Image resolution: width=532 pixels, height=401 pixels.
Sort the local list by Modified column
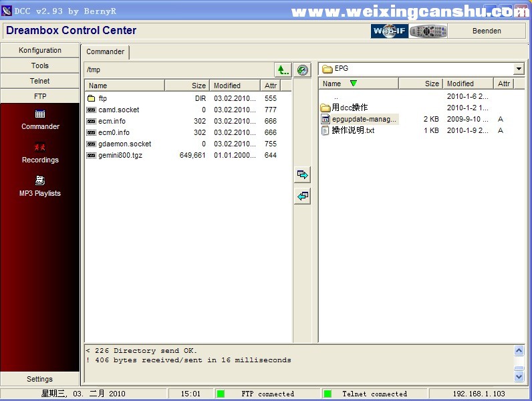point(469,84)
